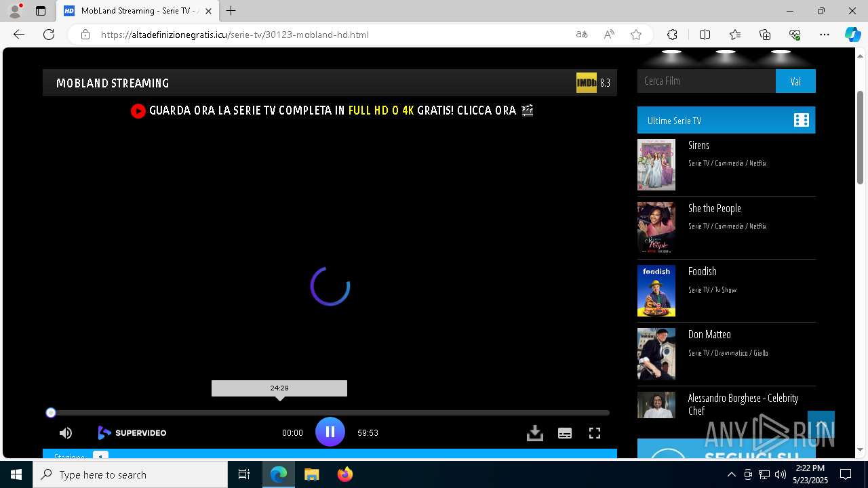Add this page to favorites star
The image size is (868, 488).
(x=636, y=35)
